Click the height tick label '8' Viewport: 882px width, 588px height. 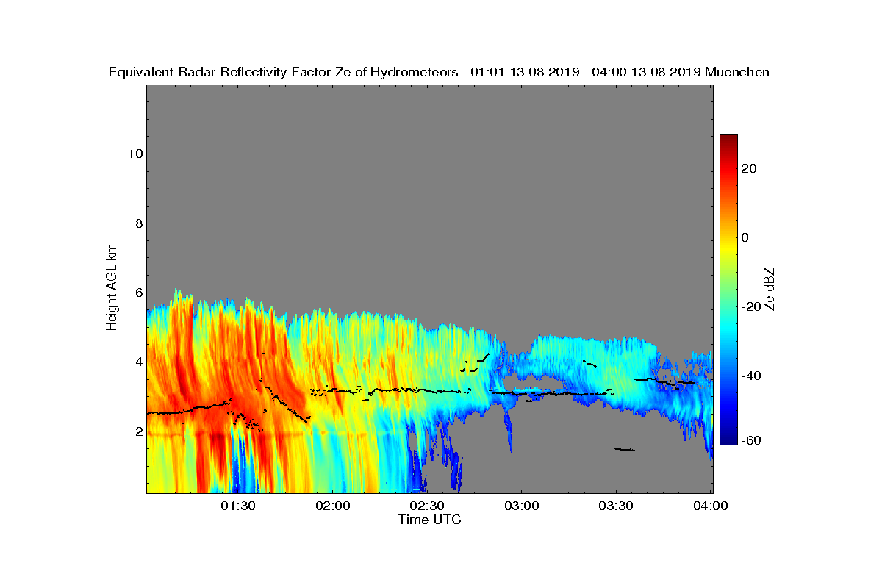pyautogui.click(x=137, y=223)
